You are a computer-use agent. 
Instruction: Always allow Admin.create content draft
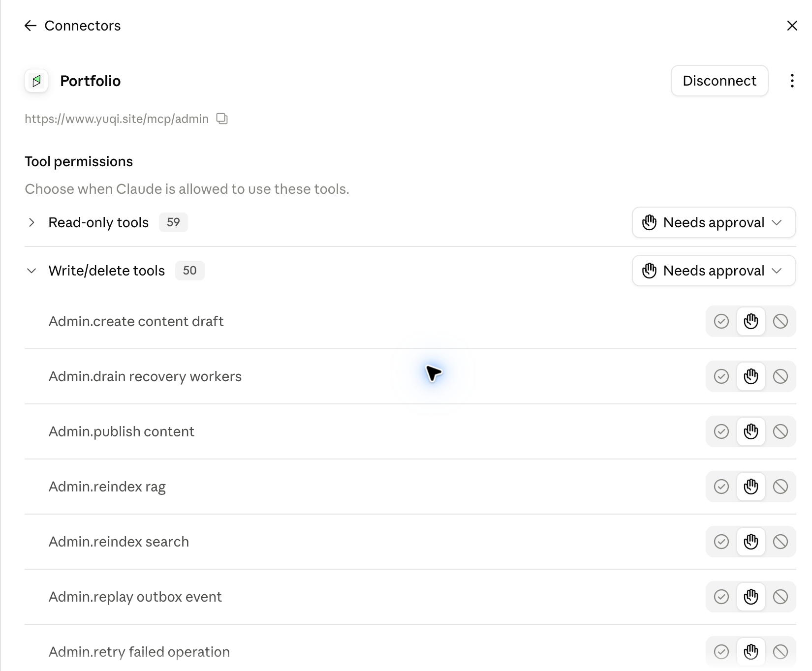[x=721, y=321]
